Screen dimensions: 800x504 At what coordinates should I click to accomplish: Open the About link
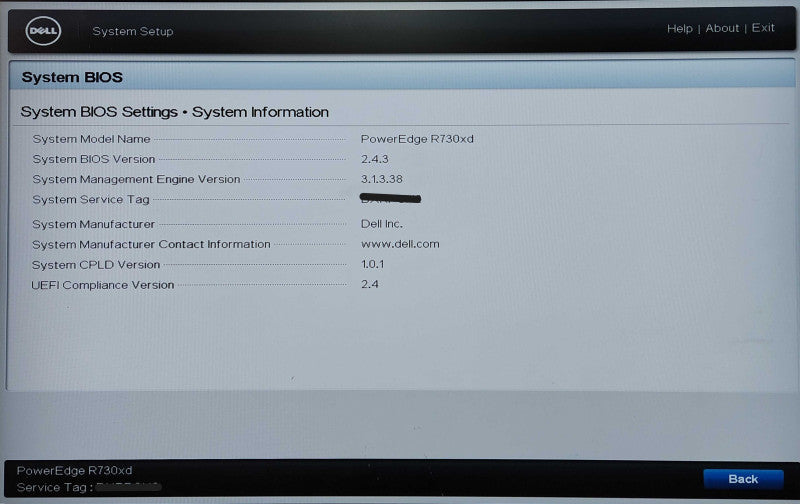(722, 28)
